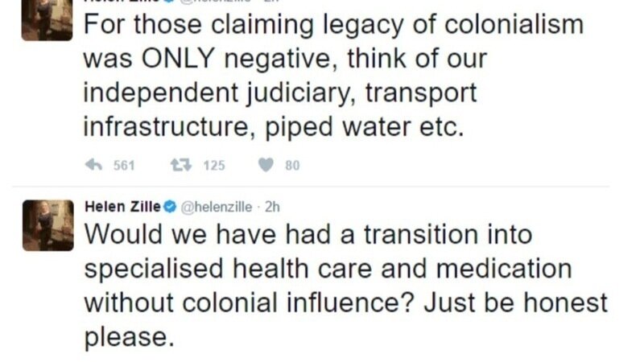Click the 561 replies count
Image resolution: width=644 pixels, height=362 pixels.
[x=123, y=166]
